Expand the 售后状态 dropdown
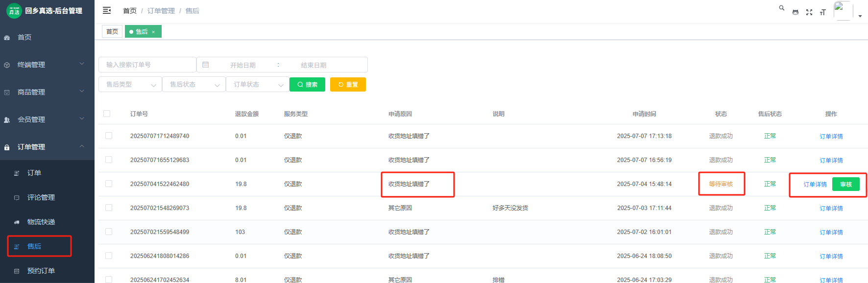 pyautogui.click(x=194, y=84)
